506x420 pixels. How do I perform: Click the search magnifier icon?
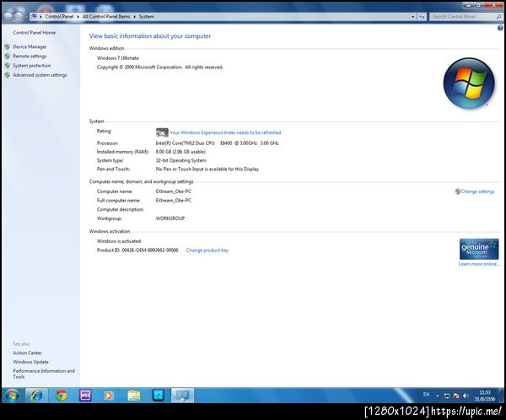pyautogui.click(x=499, y=17)
